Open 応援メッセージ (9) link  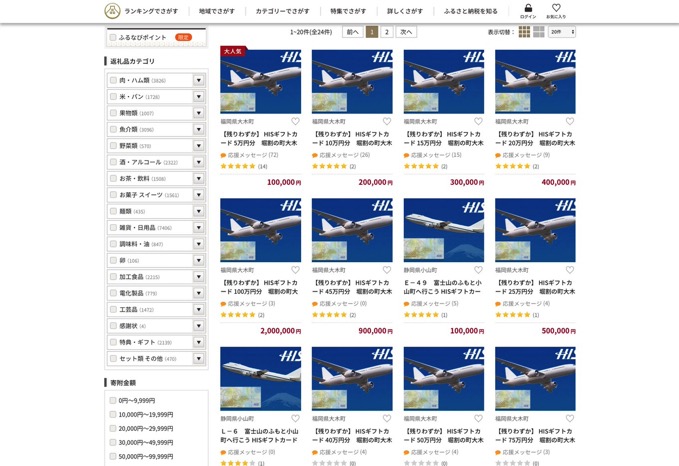point(526,155)
